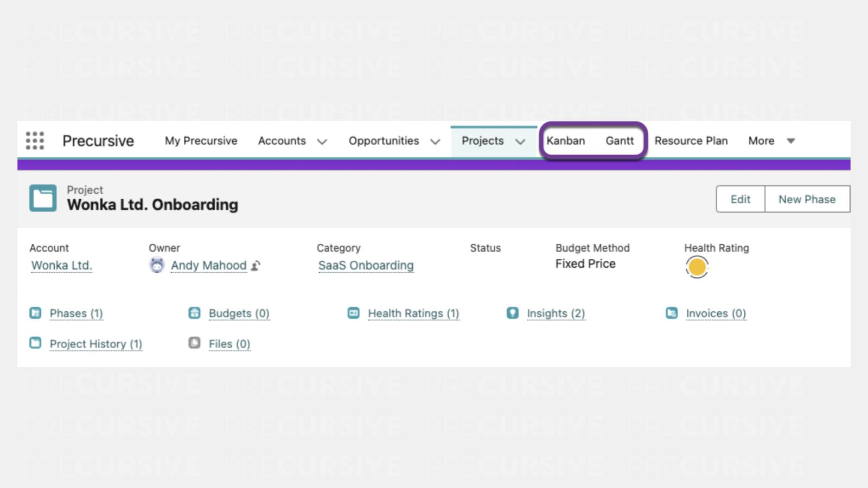Open the Health Ratings (1) related list

click(x=413, y=313)
